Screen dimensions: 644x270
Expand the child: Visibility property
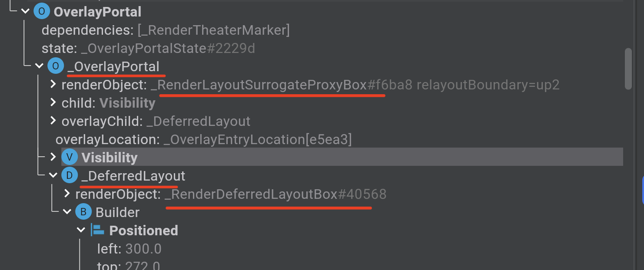tap(53, 102)
